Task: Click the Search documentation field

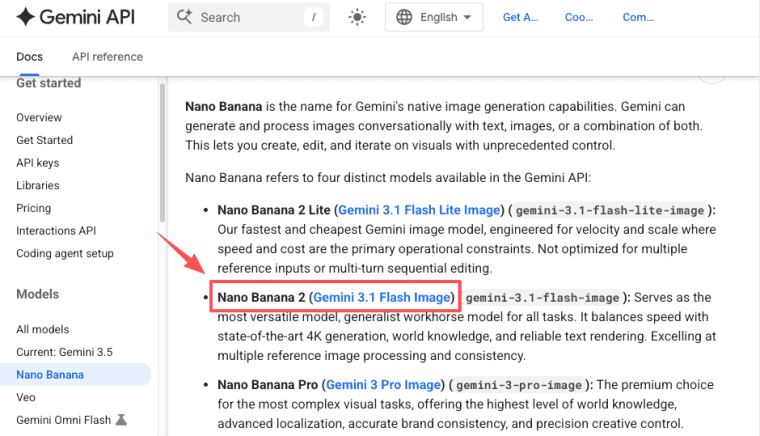Action: tap(249, 17)
